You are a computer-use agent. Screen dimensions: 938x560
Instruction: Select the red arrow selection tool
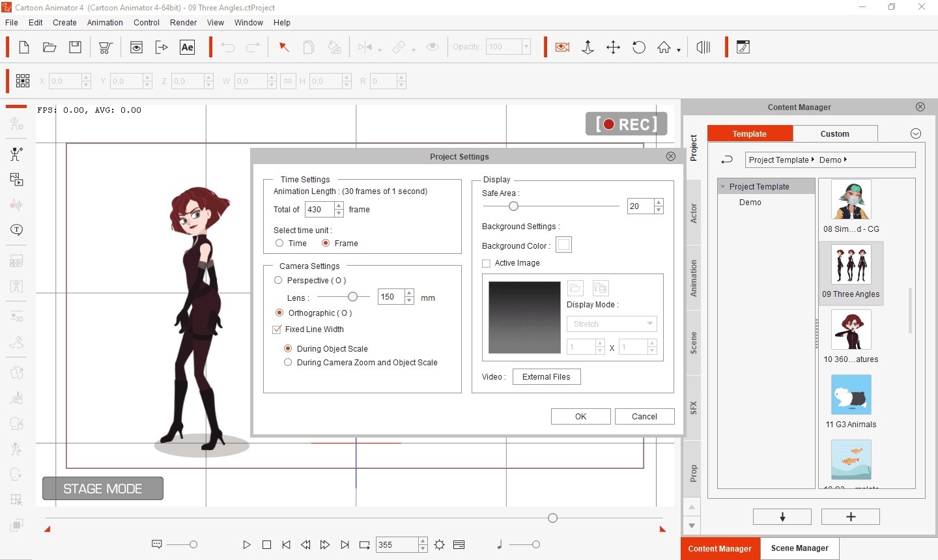(284, 47)
